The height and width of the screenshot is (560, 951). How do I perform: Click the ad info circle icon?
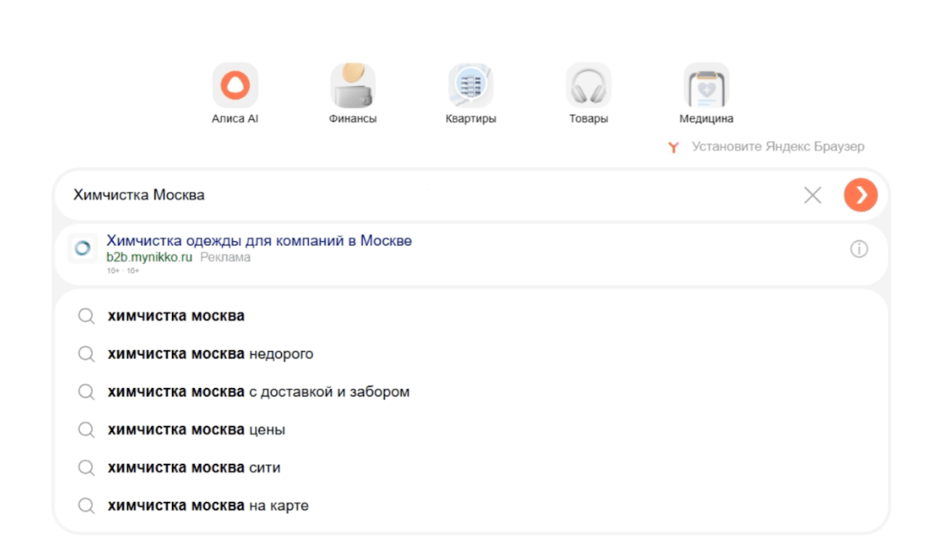pyautogui.click(x=859, y=248)
